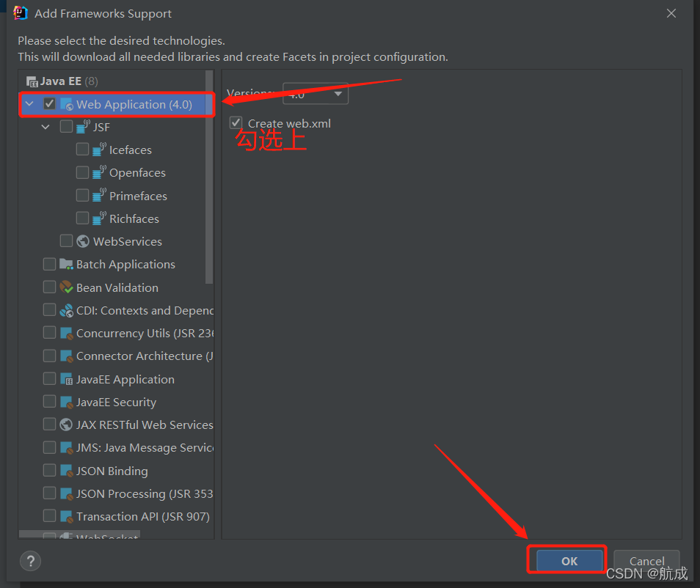Check the Transaction API checkbox
700x588 pixels.
(50, 515)
